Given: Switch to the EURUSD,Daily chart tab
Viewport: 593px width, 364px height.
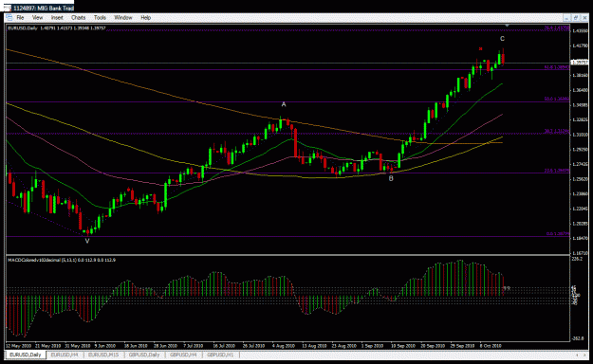Looking at the screenshot, I should click(26, 355).
